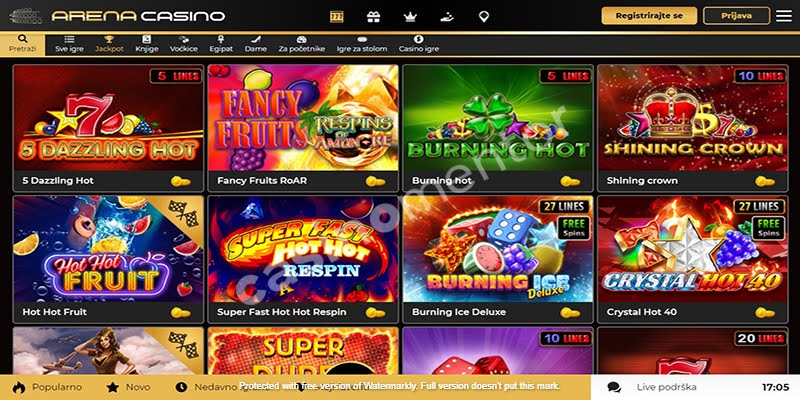Select the Jackpot category tab

(109, 44)
